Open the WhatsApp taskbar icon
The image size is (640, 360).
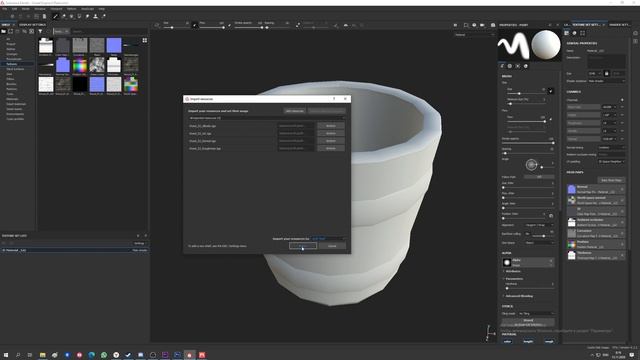pyautogui.click(x=104, y=355)
